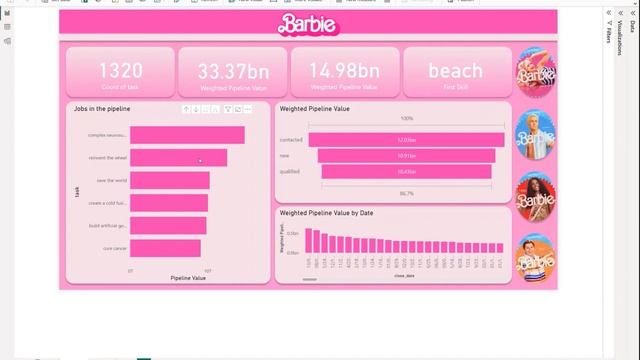Select the save the world bar
This screenshot has width=640, height=360.
(170, 180)
